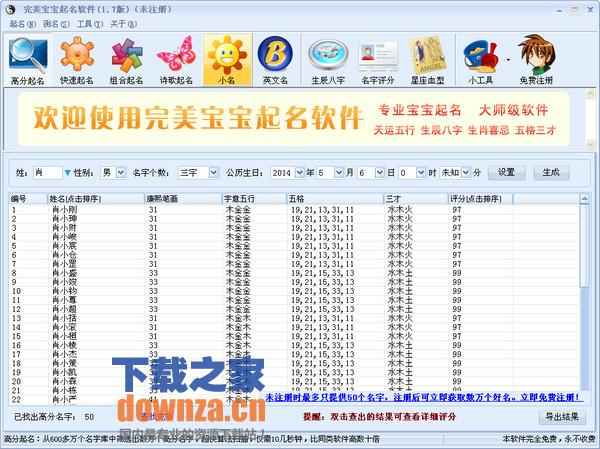The image size is (600, 449).
Task: Click the score 97 in row 6
Action: 457,255
